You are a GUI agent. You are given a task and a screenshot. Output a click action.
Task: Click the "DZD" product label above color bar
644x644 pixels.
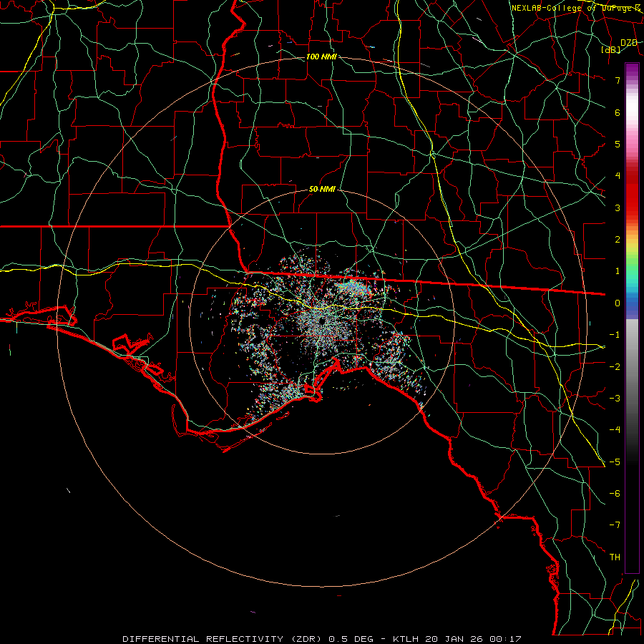pyautogui.click(x=629, y=43)
